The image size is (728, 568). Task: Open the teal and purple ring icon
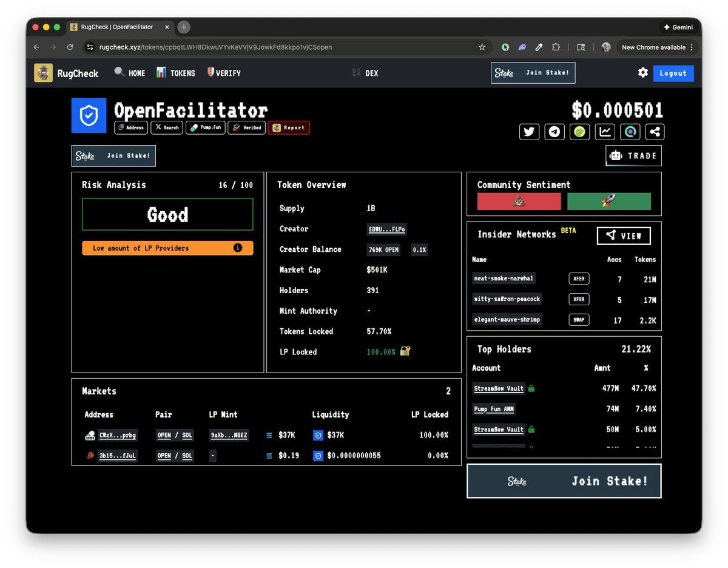[x=630, y=132]
